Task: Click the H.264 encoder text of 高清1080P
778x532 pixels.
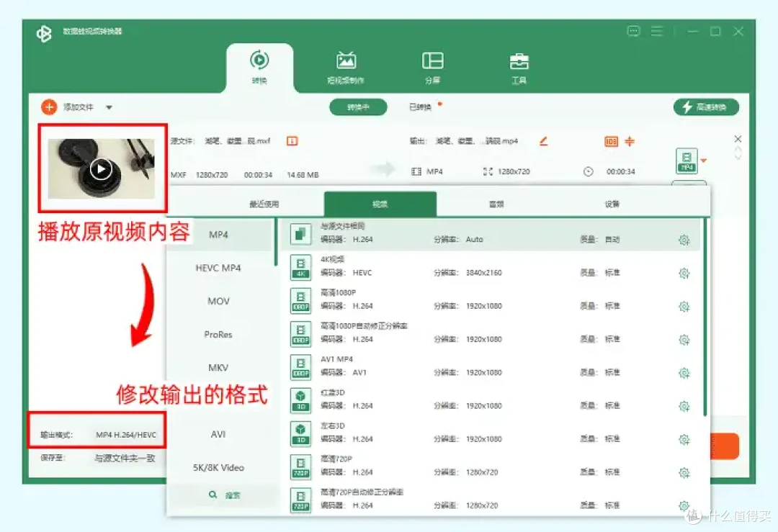Action: pyautogui.click(x=362, y=306)
